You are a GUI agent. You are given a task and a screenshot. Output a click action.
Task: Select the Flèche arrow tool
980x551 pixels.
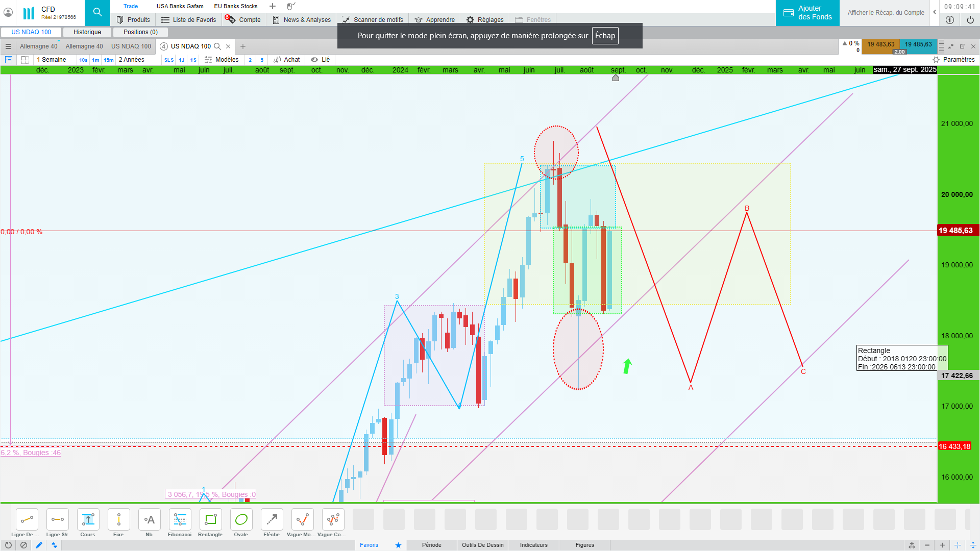coord(272,520)
